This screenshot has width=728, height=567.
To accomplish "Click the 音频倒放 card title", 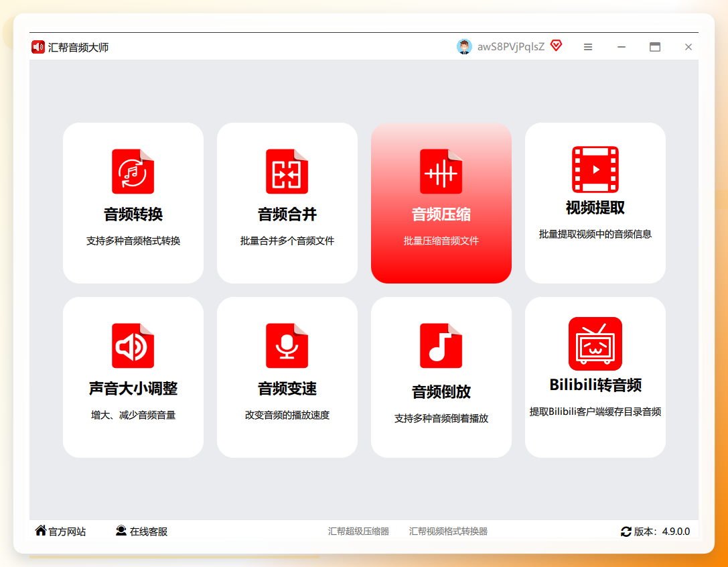I will click(441, 392).
